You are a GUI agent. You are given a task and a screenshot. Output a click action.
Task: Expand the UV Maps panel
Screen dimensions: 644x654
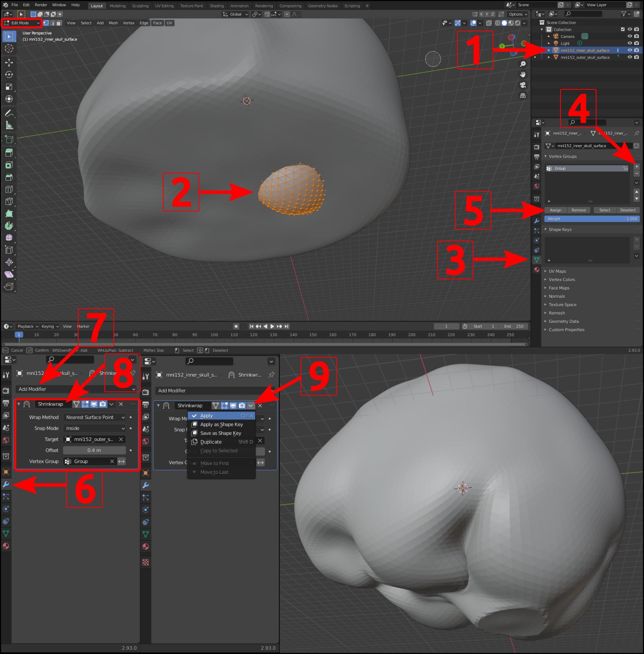tap(557, 271)
